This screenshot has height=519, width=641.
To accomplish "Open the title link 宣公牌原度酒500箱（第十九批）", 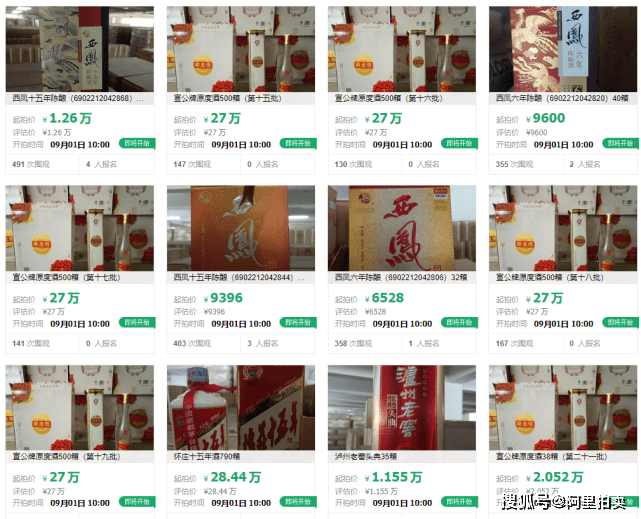I will [66, 456].
